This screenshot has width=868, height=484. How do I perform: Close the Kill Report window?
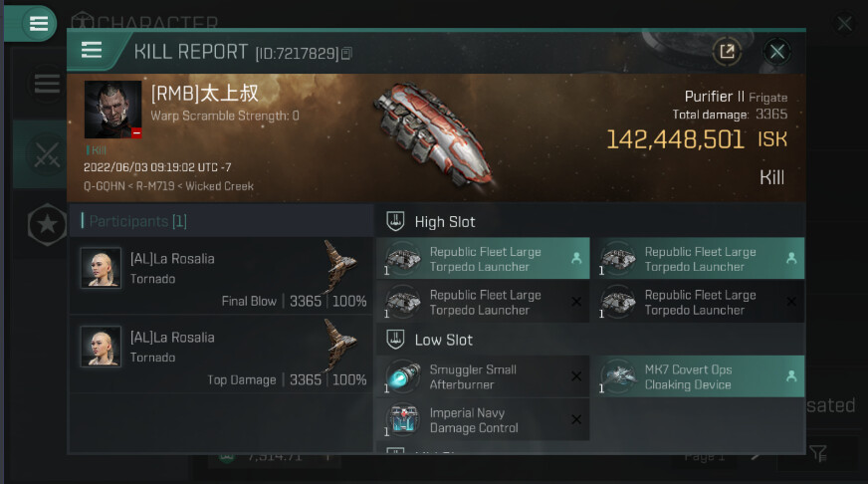tap(776, 52)
